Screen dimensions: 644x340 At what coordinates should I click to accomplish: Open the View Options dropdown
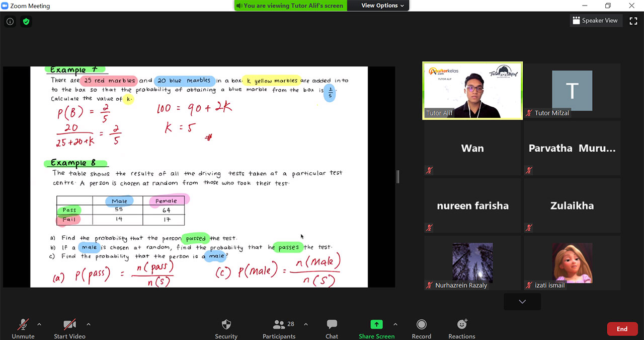(383, 6)
